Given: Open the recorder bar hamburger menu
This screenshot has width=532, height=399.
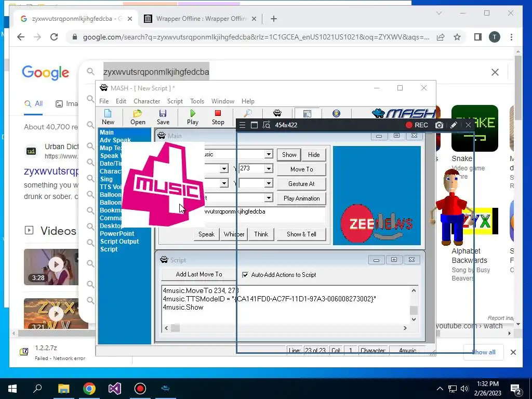Looking at the screenshot, I should point(242,125).
